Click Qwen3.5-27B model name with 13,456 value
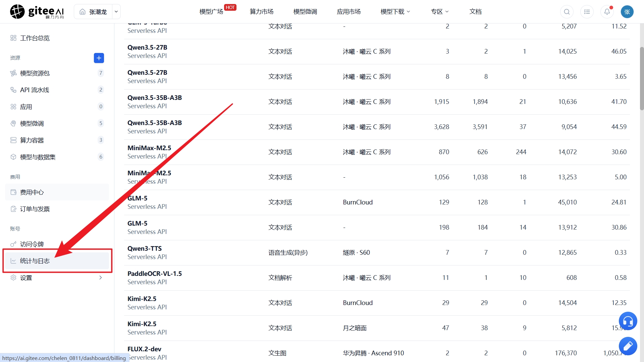 [x=147, y=72]
